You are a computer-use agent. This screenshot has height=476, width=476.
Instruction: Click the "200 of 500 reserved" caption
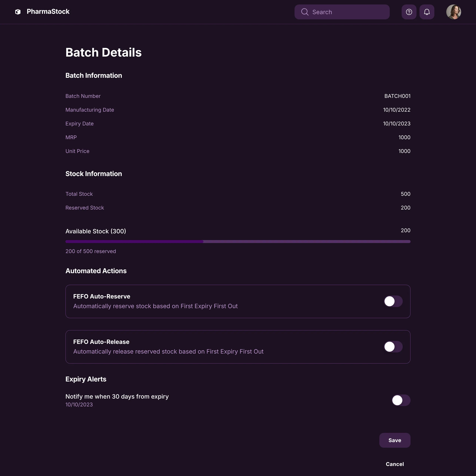(x=91, y=251)
